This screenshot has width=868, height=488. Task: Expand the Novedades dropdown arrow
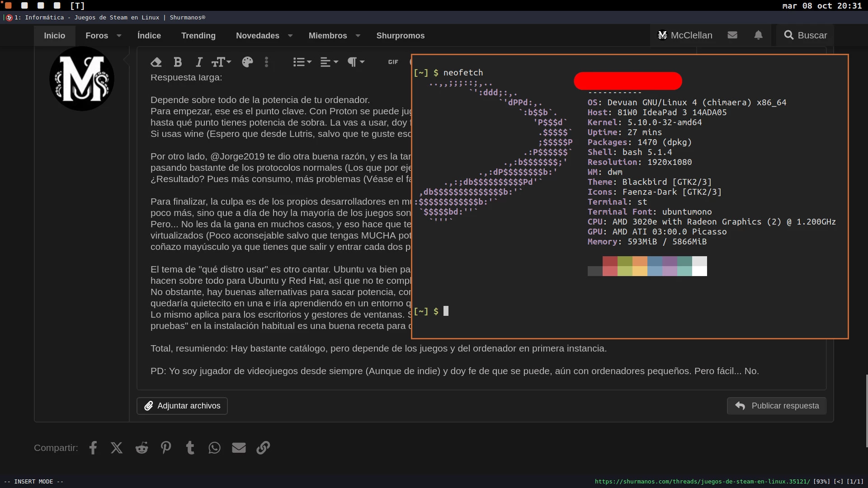290,35
